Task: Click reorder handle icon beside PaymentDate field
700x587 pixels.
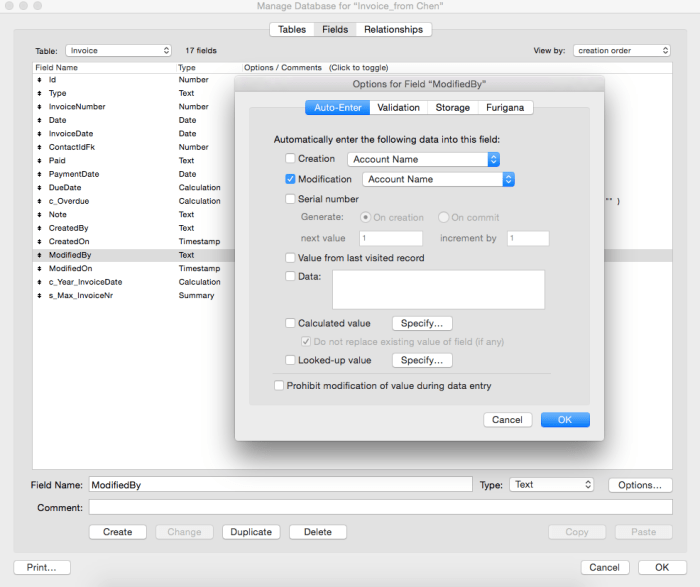Action: click(x=38, y=174)
